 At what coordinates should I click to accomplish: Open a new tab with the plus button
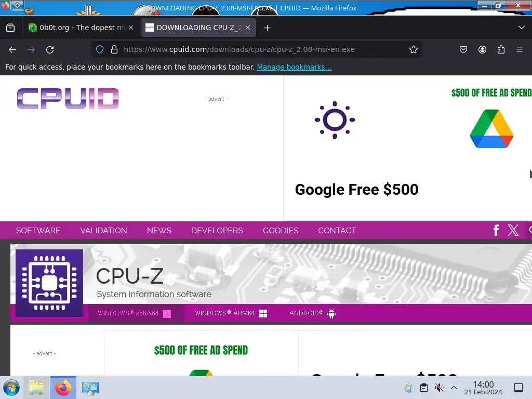click(268, 28)
